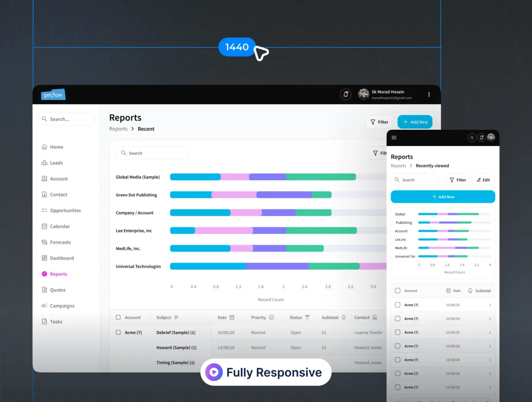This screenshot has width=532, height=402.
Task: Open notifications bell in desktop header
Action: [345, 94]
